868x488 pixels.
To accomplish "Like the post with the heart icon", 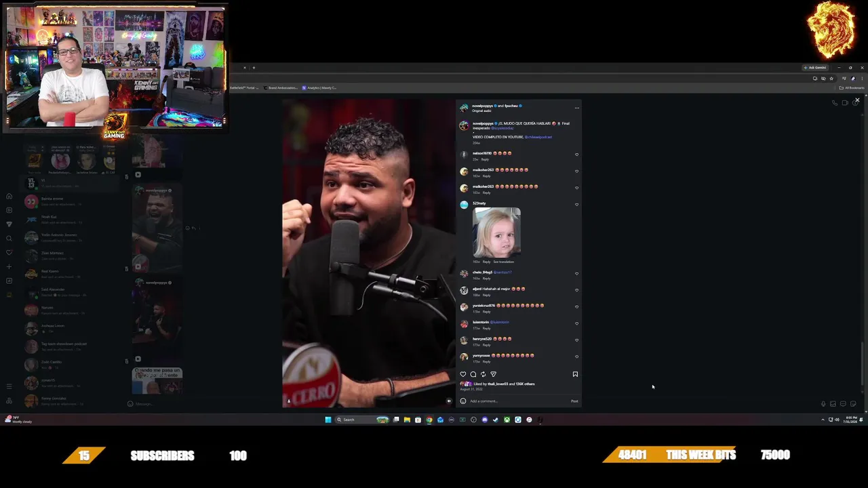I will coord(463,374).
